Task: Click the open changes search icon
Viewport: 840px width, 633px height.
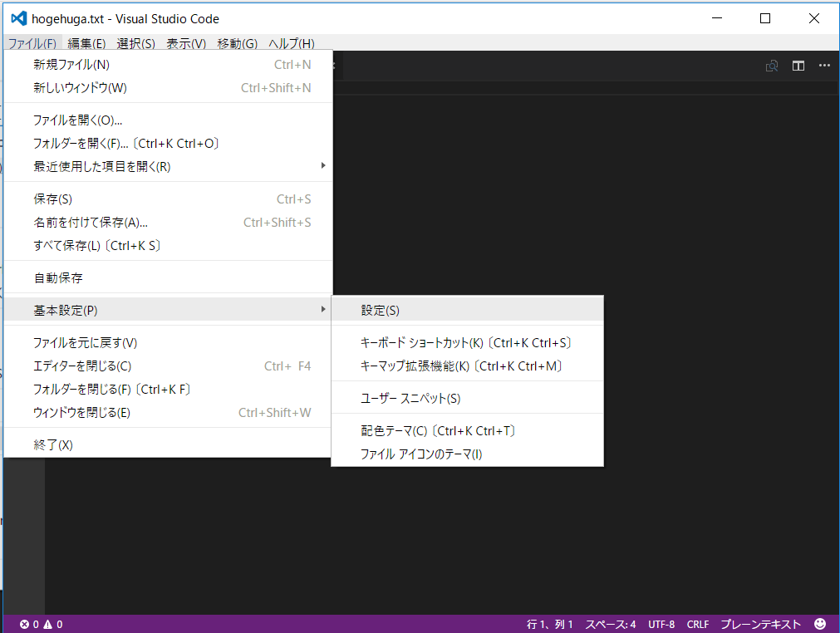Action: click(772, 66)
